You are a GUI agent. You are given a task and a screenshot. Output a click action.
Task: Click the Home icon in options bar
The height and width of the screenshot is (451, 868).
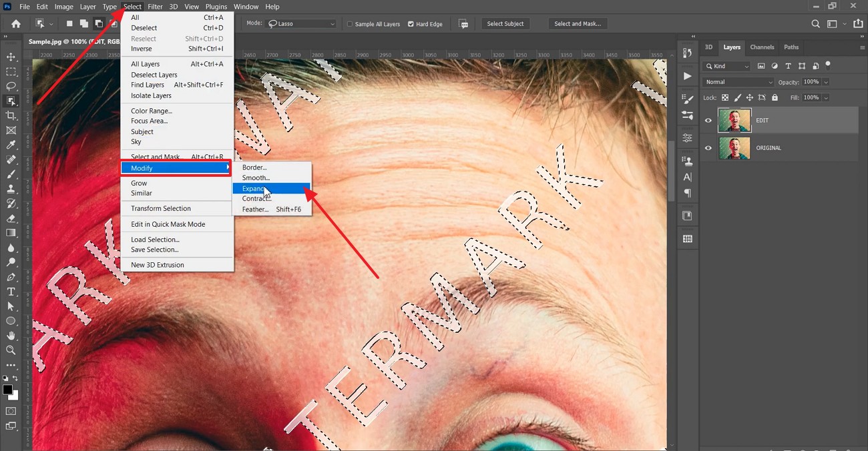16,23
